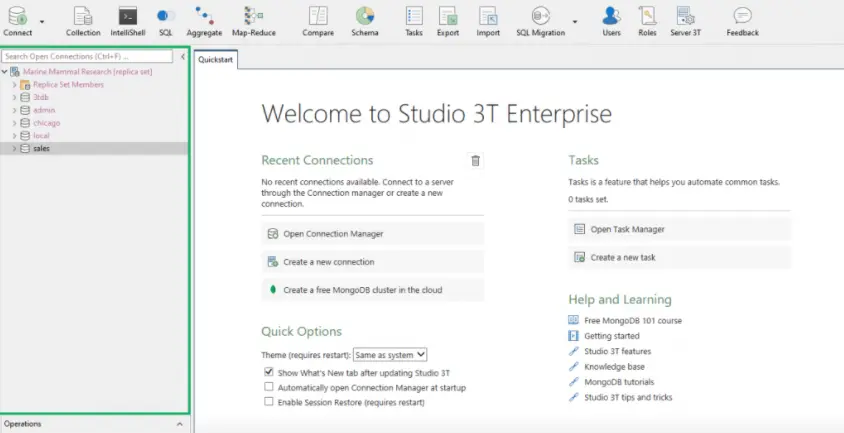Select the chicago database name
The image size is (844, 433).
(x=46, y=123)
